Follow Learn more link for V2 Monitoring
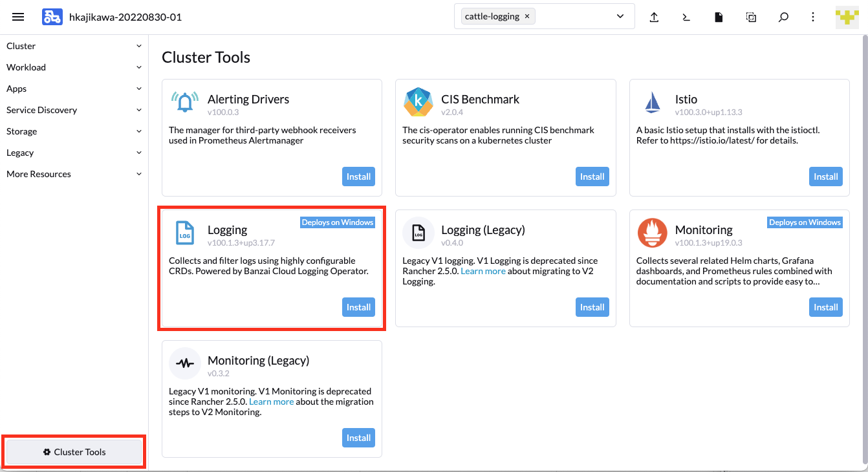Screen dimensions: 868x472 tap(272, 402)
